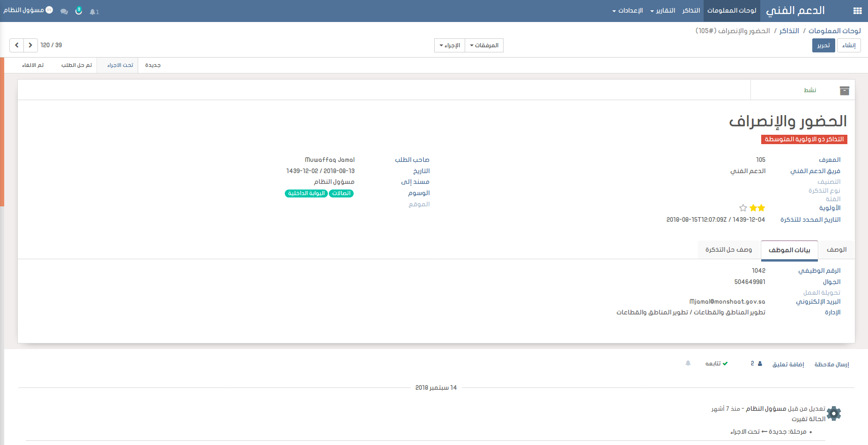Screen dimensions: 868x445
Task: Click the bell icon beside تتابعه
Action: click(x=688, y=364)
